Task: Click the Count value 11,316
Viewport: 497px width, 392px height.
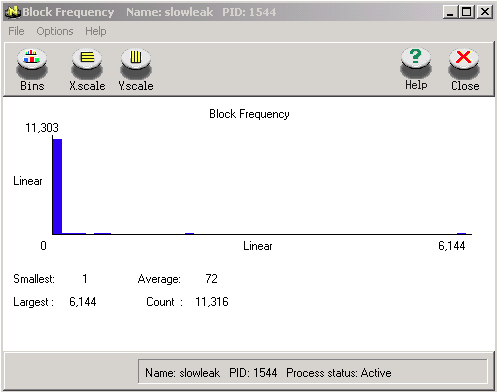Action: 212,302
